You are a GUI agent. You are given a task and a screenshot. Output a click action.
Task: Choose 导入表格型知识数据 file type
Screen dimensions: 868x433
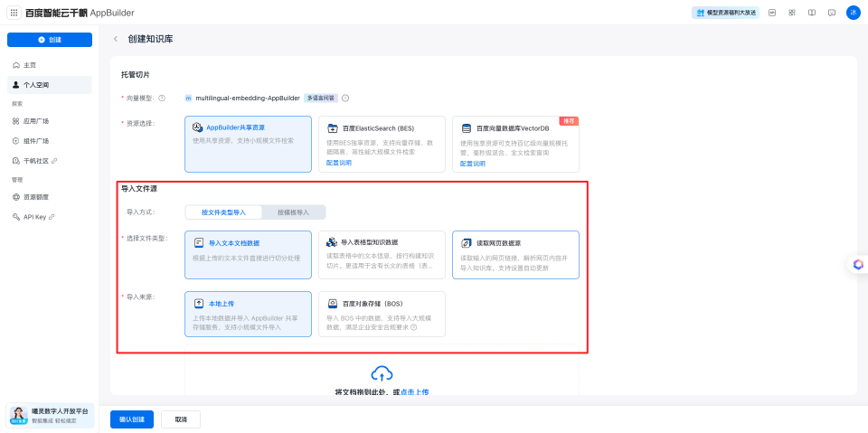click(x=382, y=255)
